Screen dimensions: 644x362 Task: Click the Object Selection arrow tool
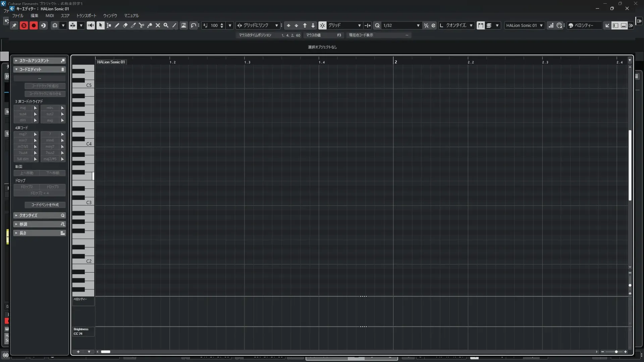100,25
